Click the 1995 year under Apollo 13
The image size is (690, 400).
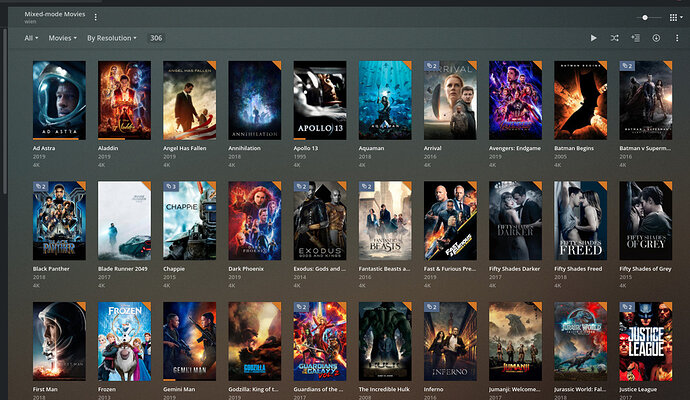[x=300, y=157]
